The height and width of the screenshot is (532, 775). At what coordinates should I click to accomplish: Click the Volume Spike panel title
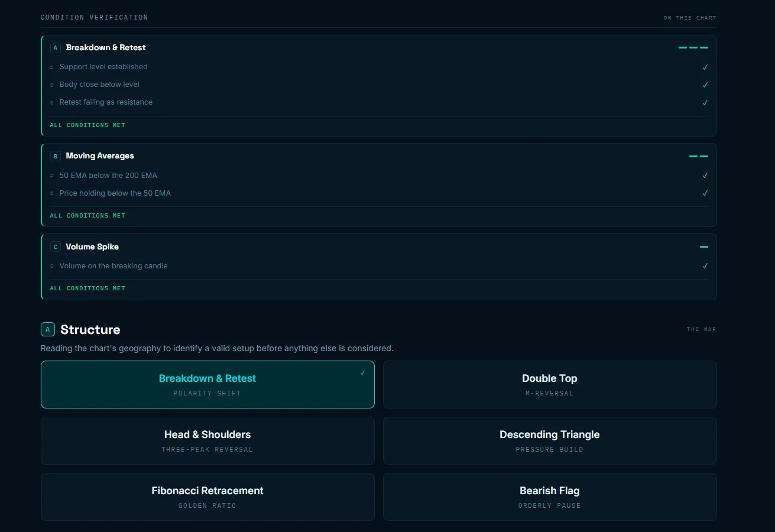92,247
